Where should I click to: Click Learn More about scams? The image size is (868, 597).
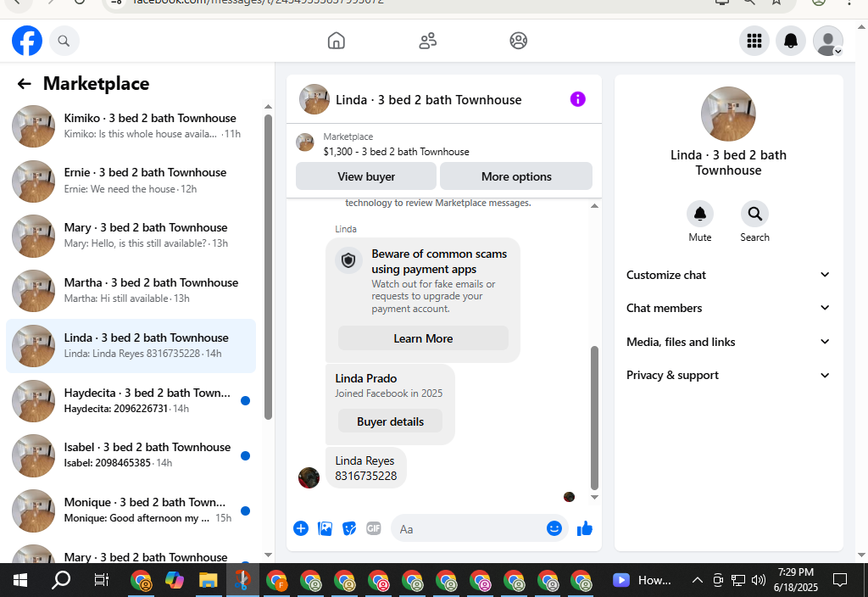click(423, 338)
